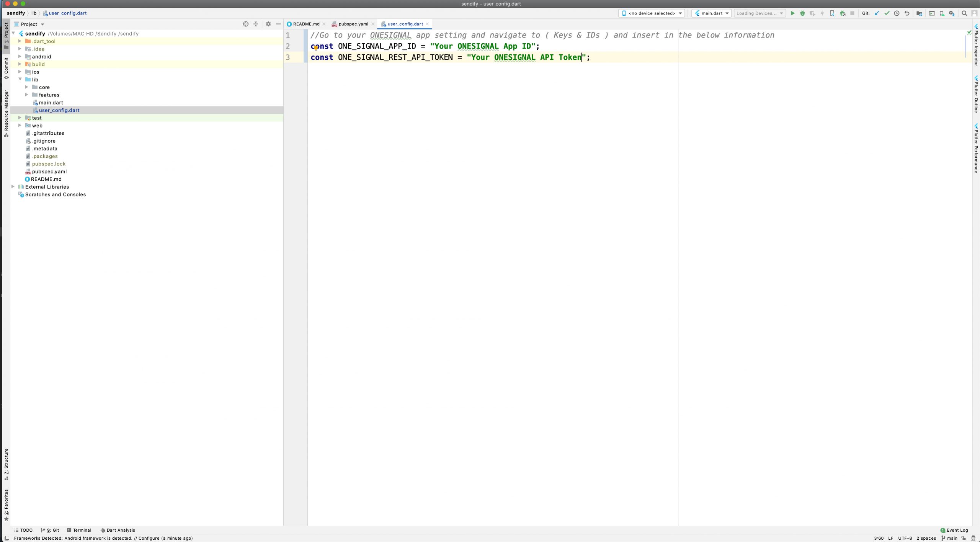Screen dimensions: 980x542
Task: Open the SDK Manager cube icon
Action: (952, 13)
